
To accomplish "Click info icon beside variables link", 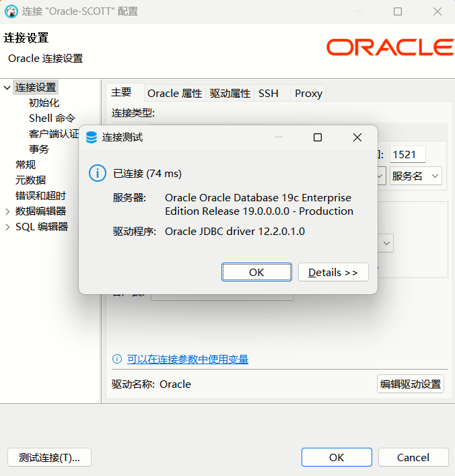I will [x=117, y=359].
